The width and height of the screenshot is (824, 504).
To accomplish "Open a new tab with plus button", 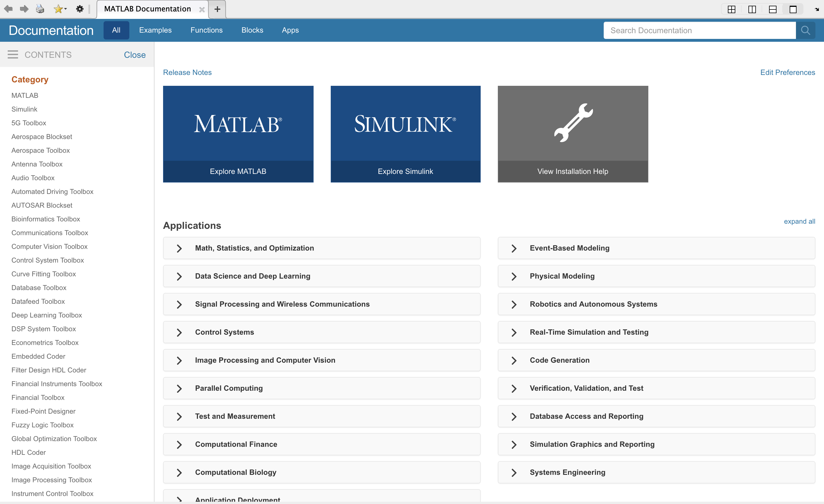I will [x=217, y=9].
